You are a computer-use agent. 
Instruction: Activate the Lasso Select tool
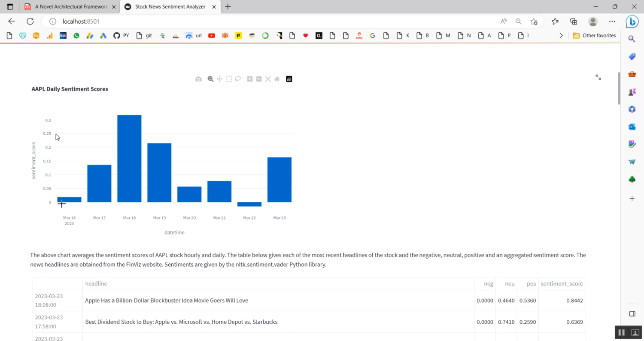[238, 79]
